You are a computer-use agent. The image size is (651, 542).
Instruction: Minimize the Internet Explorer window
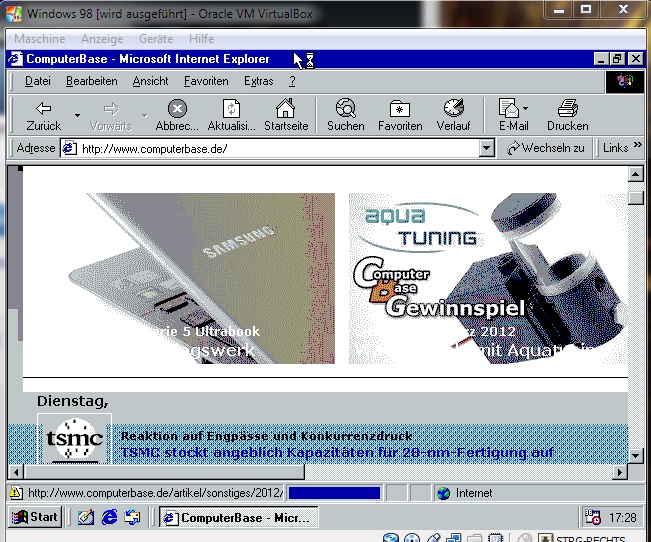click(x=601, y=59)
